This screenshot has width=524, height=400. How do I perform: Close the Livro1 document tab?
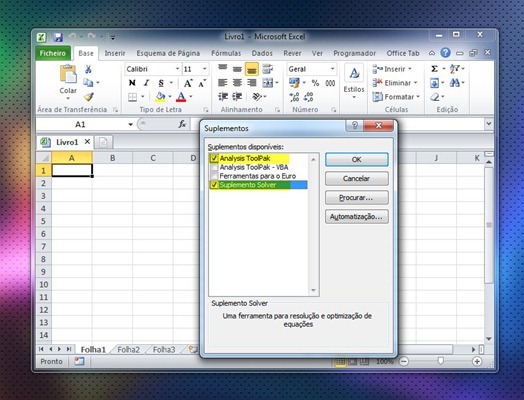87,142
